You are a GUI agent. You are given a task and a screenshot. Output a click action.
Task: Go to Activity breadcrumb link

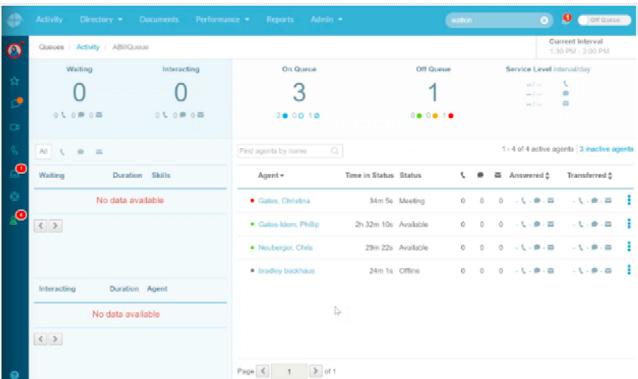click(87, 47)
